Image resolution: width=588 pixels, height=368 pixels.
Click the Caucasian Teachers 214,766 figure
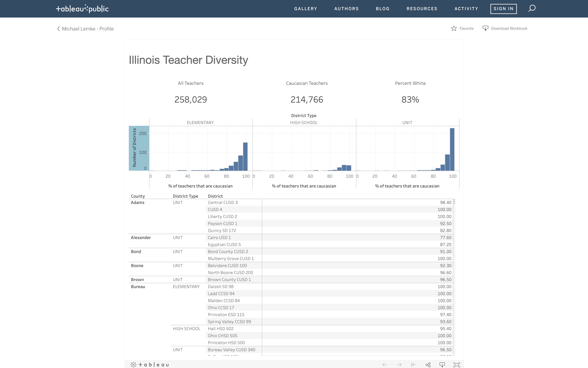[x=307, y=100]
